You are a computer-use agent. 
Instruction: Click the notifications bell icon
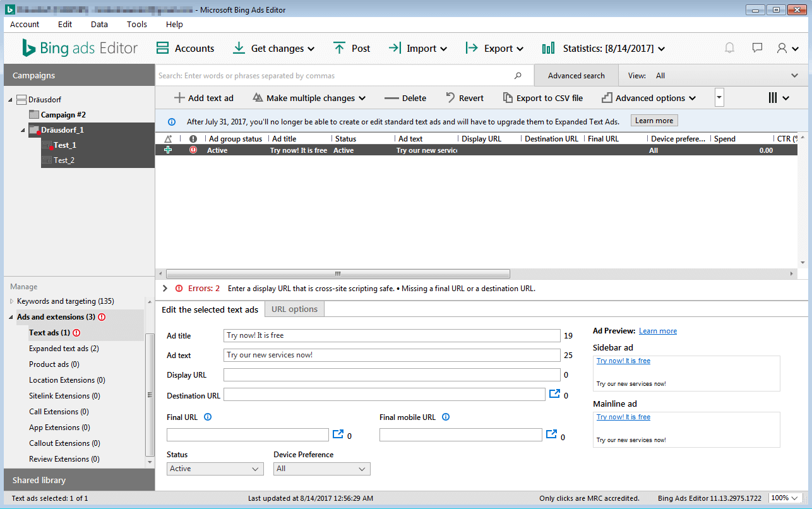[x=729, y=48]
